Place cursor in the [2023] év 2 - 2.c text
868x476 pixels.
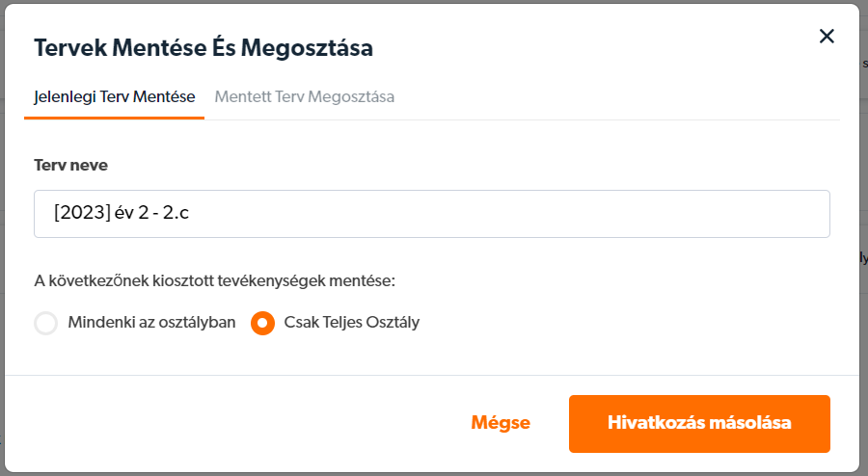(x=122, y=212)
